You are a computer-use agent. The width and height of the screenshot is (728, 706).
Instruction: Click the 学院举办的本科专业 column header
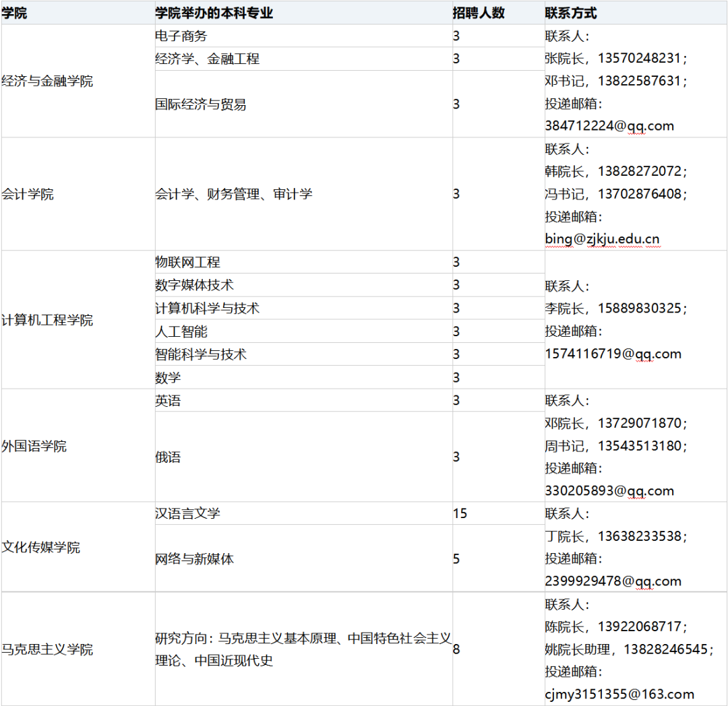pos(303,13)
